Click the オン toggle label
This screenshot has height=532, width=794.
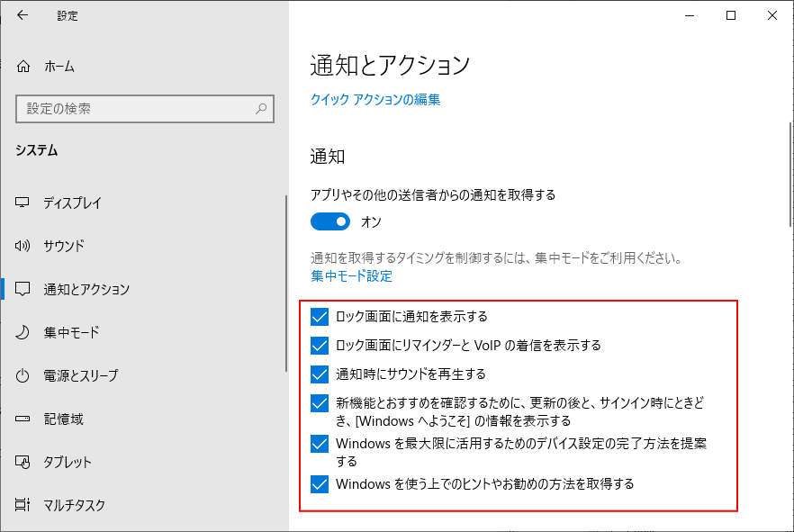(x=371, y=221)
